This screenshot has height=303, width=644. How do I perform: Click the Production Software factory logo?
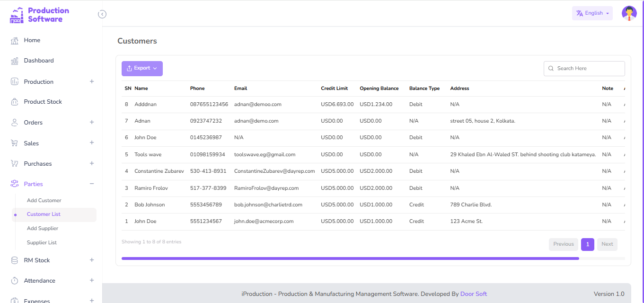(x=17, y=15)
